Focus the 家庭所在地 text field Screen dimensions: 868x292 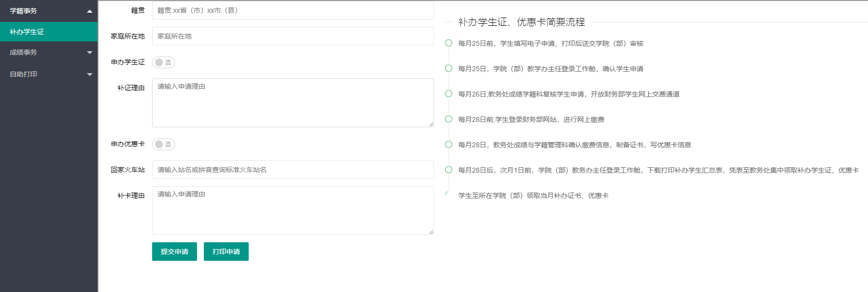point(293,36)
